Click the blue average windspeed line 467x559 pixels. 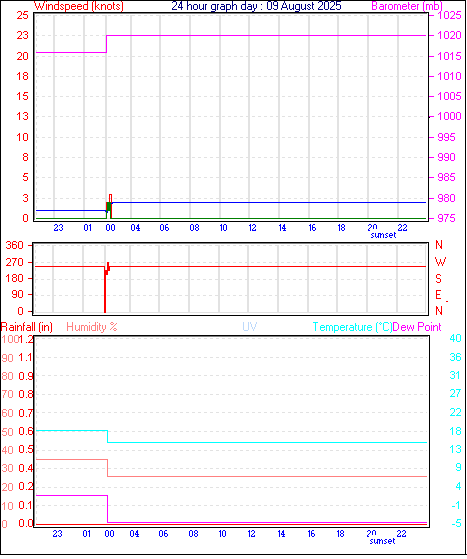click(269, 202)
